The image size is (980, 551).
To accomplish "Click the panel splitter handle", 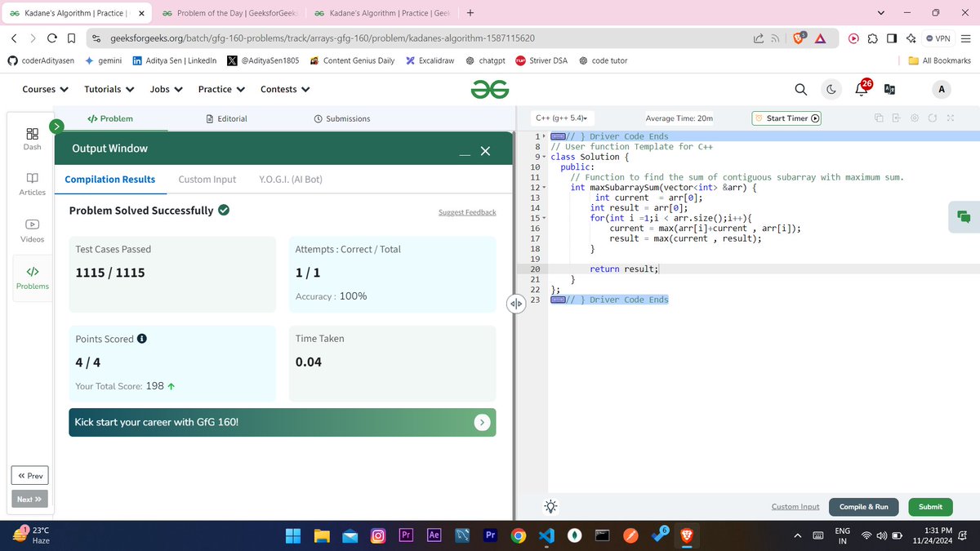I will [515, 304].
